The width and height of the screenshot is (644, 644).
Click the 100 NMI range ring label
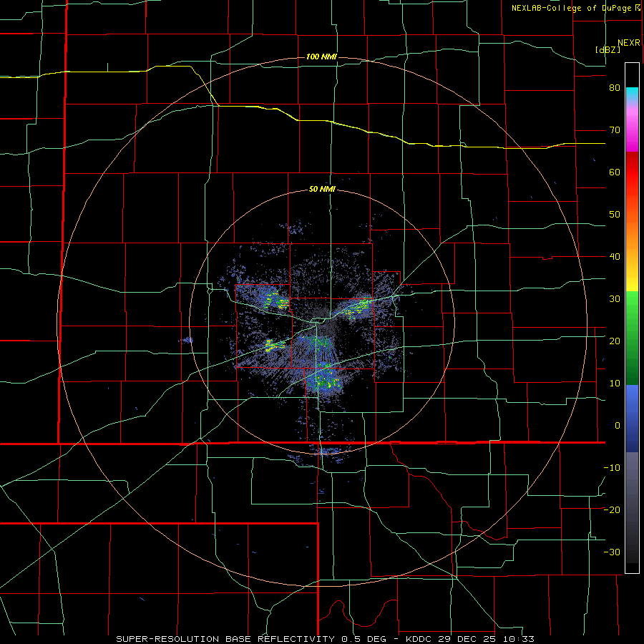click(321, 57)
